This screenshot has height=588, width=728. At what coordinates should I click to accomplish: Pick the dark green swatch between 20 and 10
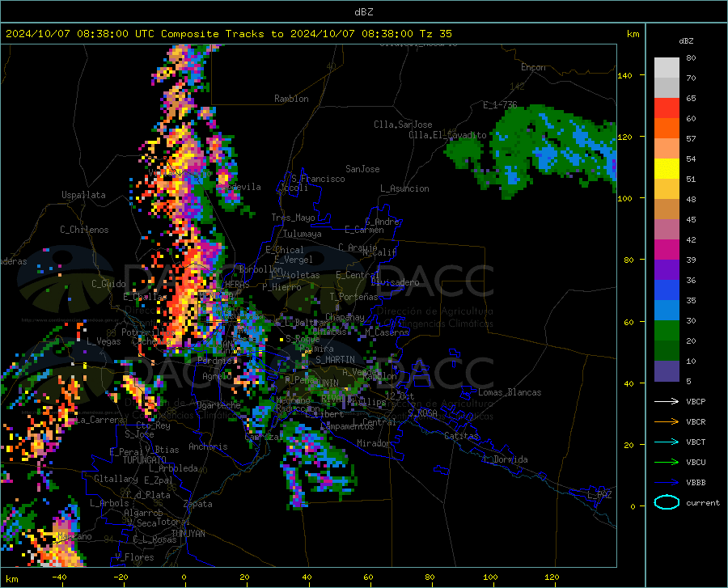point(667,351)
